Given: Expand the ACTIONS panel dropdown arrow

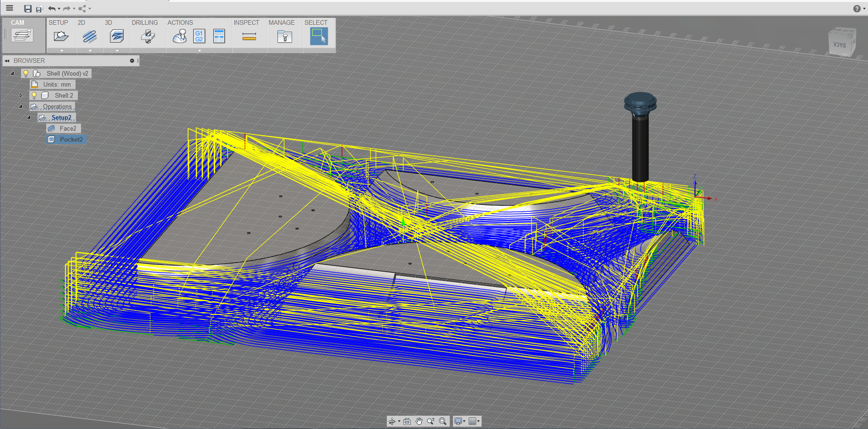Looking at the screenshot, I should pyautogui.click(x=199, y=50).
